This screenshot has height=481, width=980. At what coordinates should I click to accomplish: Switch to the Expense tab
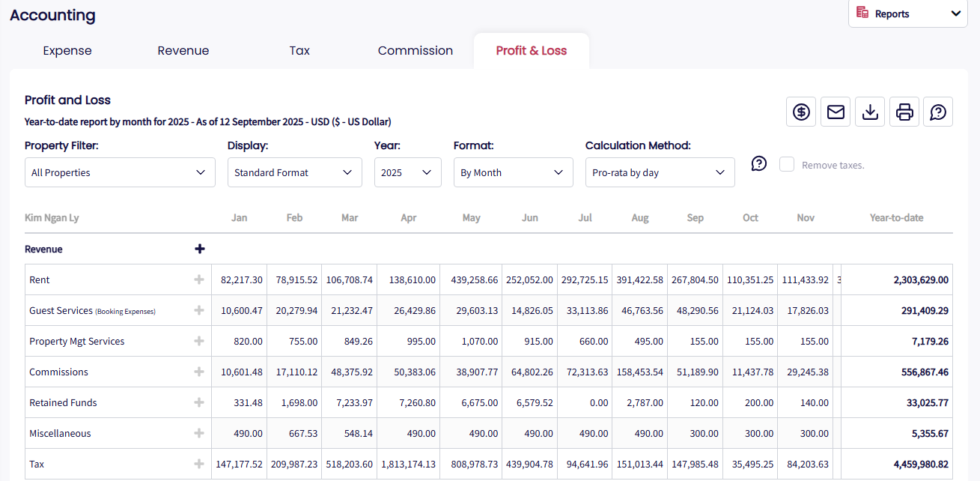point(67,51)
